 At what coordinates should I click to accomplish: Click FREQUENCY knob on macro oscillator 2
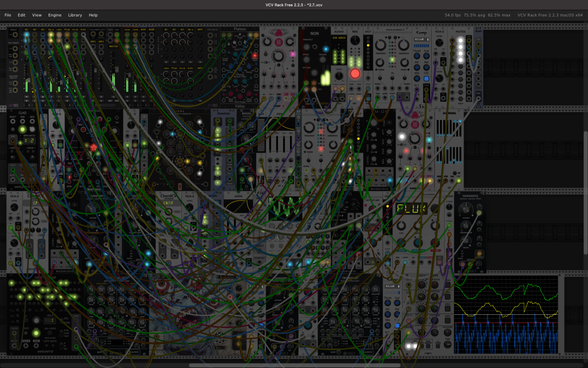point(380,45)
